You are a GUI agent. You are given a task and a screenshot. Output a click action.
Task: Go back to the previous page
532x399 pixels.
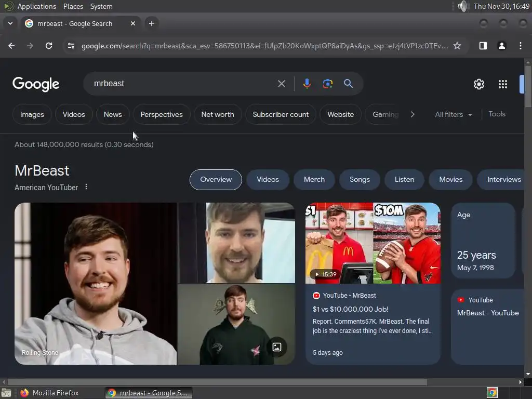coord(11,46)
